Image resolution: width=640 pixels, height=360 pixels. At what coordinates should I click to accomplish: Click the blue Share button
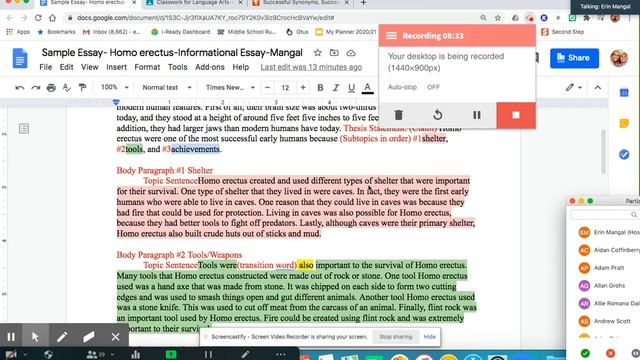(574, 58)
